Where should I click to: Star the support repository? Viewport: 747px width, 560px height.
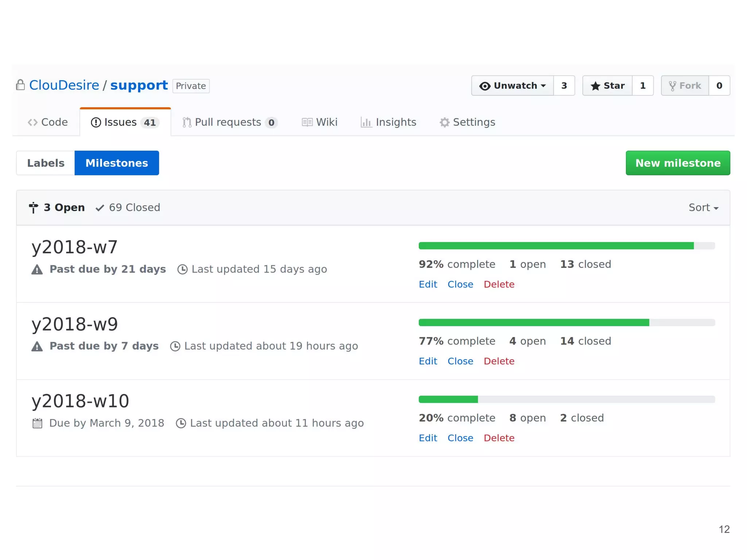coord(607,86)
